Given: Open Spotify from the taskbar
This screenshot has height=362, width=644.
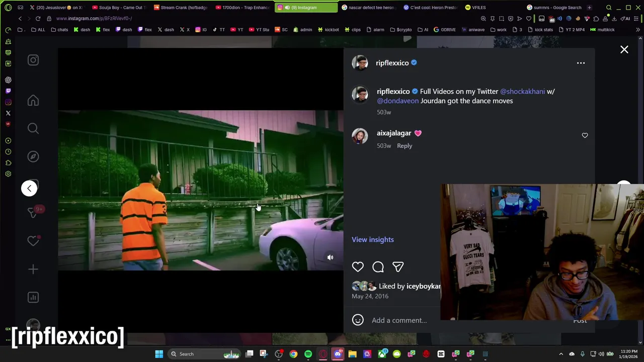Looking at the screenshot, I should (x=308, y=354).
